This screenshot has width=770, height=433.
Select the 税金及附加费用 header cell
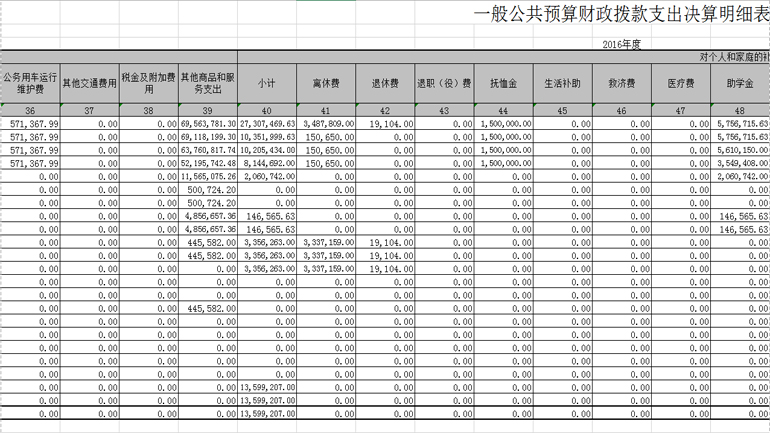[x=149, y=83]
